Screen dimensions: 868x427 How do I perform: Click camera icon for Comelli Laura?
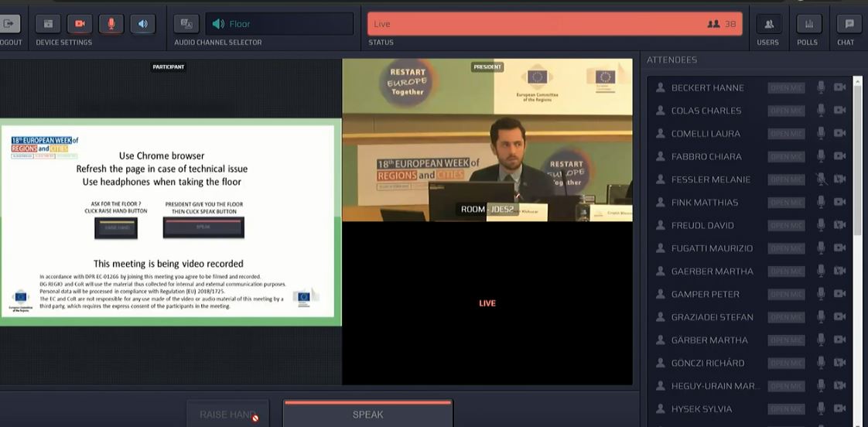pos(840,134)
